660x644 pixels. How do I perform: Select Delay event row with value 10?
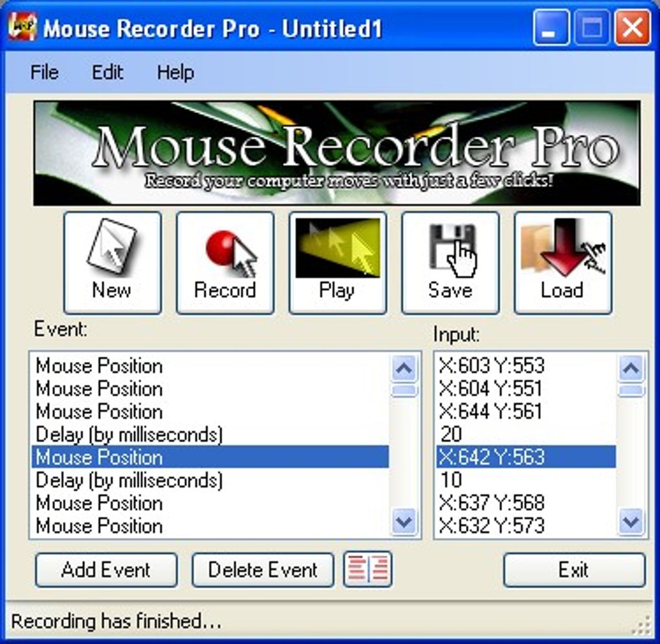tap(210, 480)
